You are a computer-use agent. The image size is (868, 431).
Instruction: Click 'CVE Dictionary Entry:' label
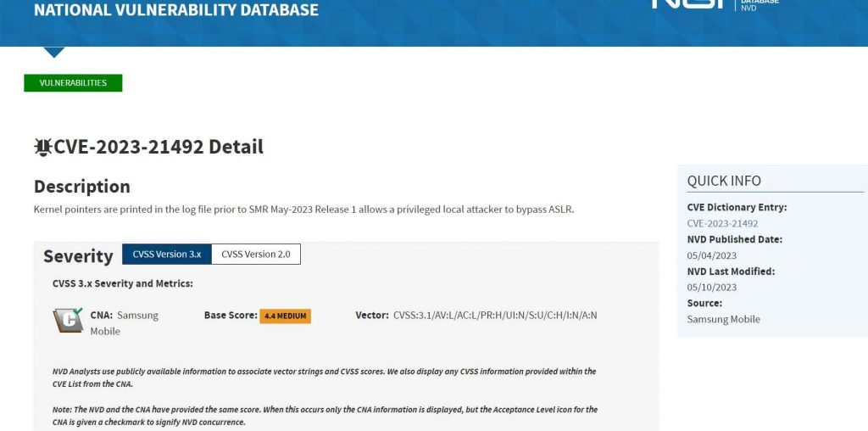click(737, 207)
